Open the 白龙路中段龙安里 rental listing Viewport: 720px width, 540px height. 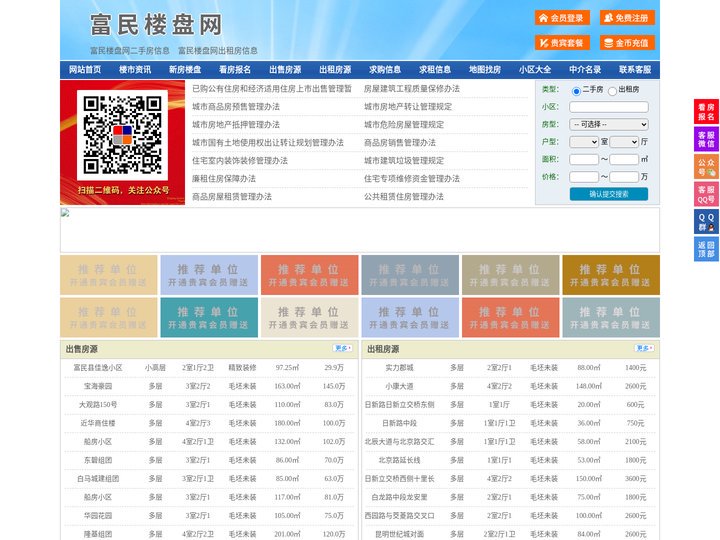399,497
